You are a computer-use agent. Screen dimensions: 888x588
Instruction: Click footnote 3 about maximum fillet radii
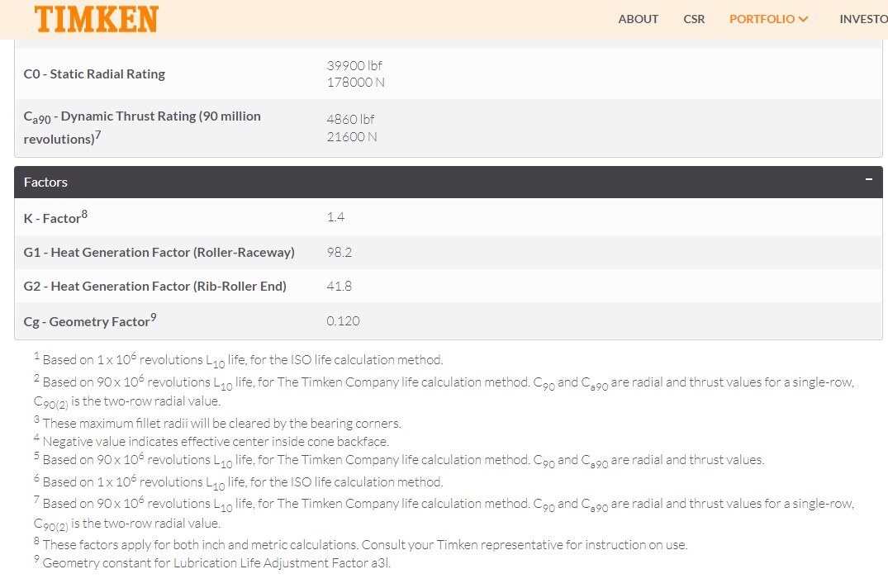tap(217, 423)
